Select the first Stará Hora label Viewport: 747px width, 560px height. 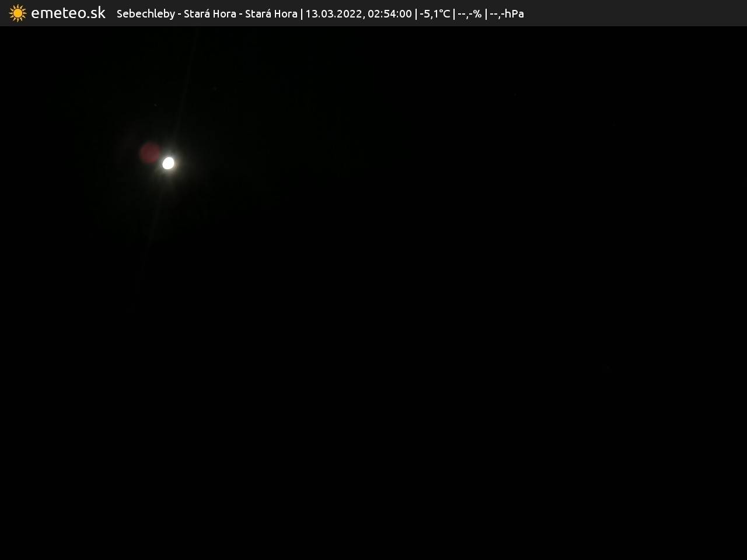point(210,14)
